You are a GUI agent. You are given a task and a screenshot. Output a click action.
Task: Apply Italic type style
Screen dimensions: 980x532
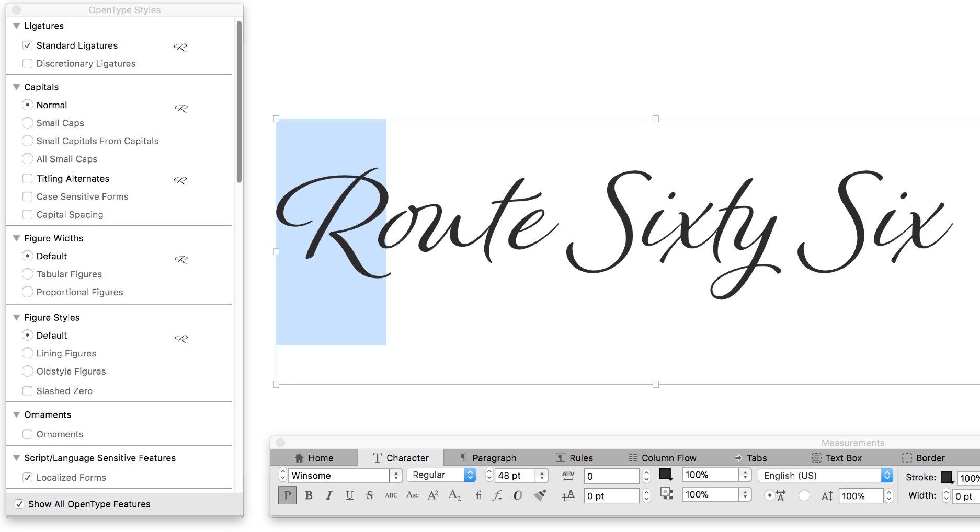[x=329, y=495]
